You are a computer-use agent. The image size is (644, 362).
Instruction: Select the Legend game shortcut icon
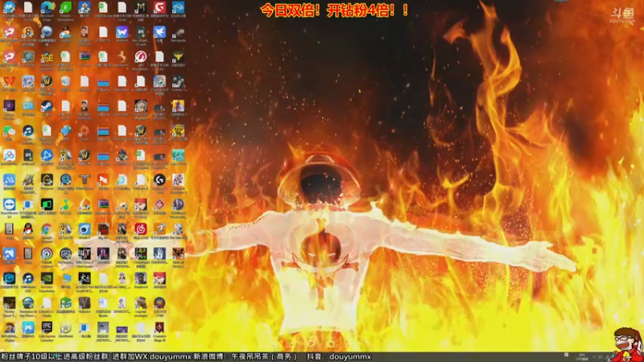pyautogui.click(x=140, y=303)
